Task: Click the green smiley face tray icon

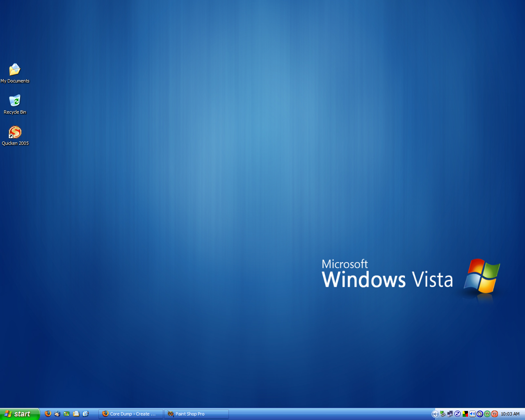Action: click(487, 414)
